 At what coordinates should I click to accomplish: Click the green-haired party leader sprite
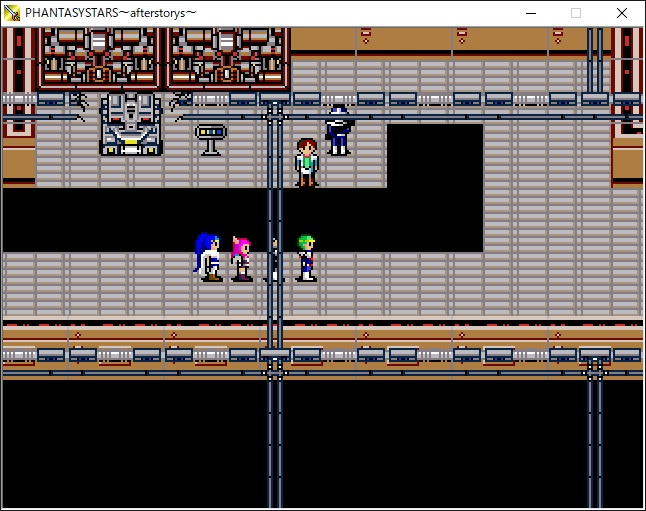point(306,258)
